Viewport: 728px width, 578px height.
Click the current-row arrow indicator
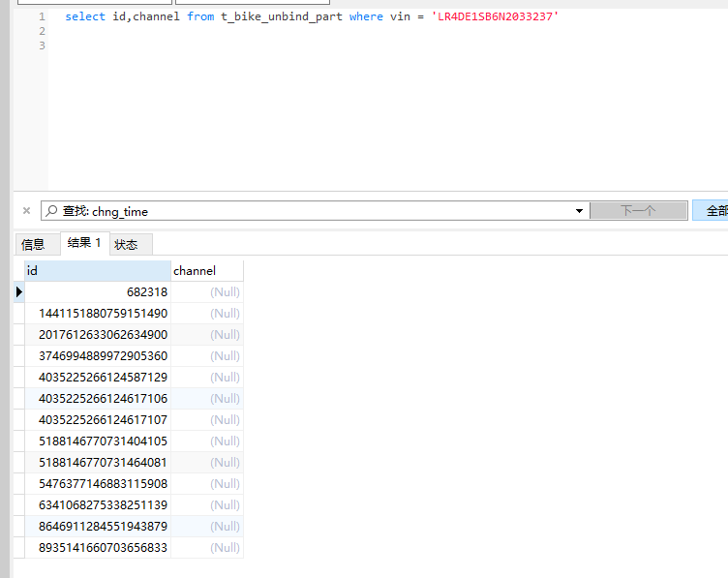coord(18,291)
